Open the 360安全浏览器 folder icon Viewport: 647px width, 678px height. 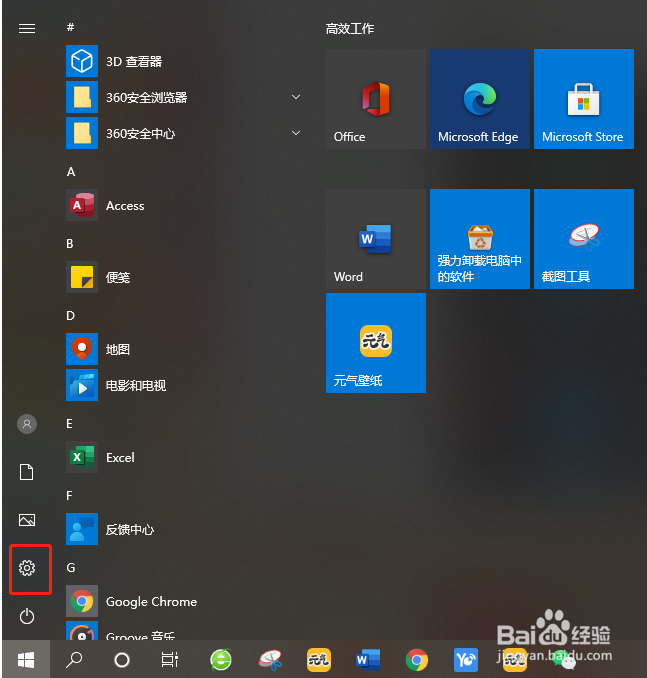click(x=82, y=97)
